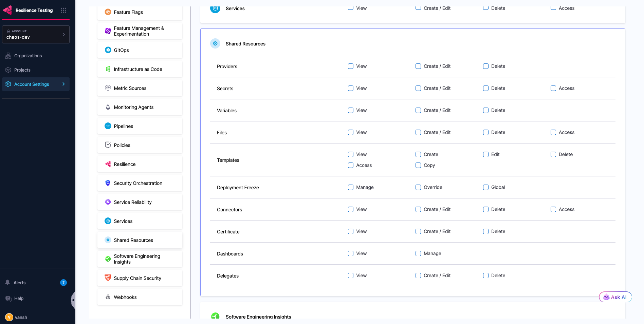Check Delete permission for Variables
This screenshot has height=324, width=644.
click(486, 110)
